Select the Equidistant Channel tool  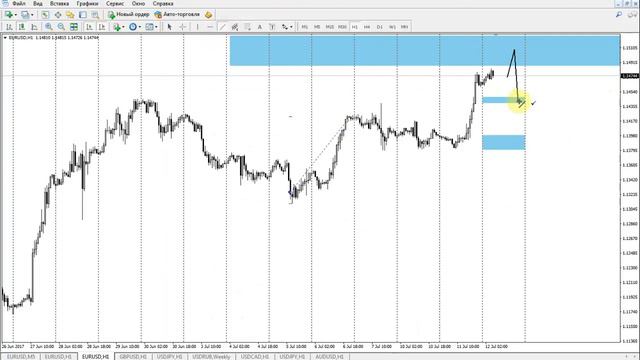pos(235,27)
